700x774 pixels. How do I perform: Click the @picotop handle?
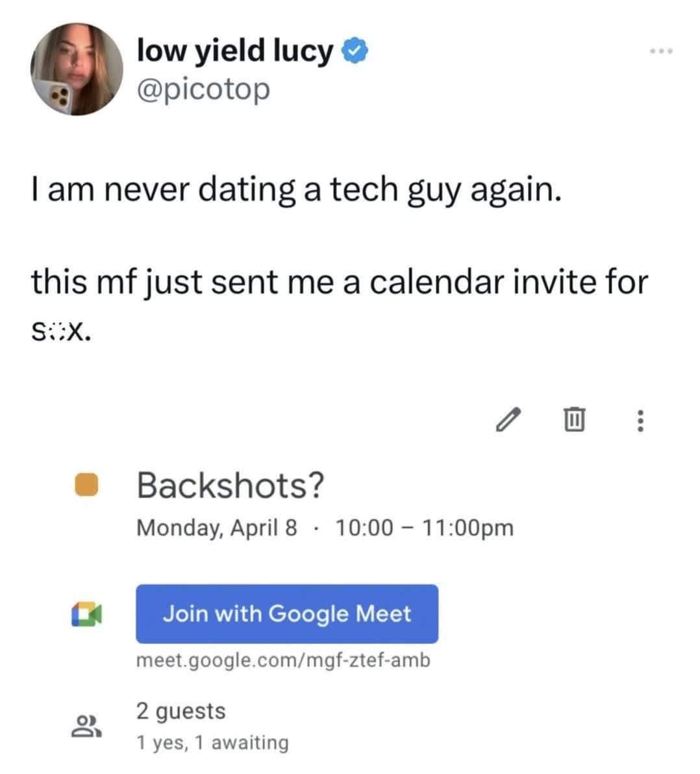pyautogui.click(x=203, y=90)
